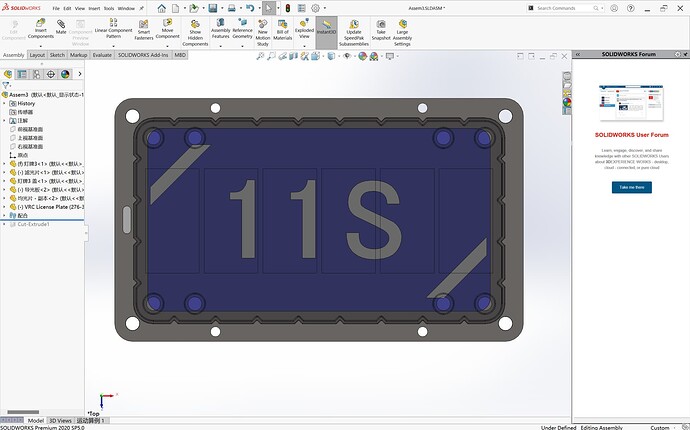Click the Rebuild traffic light icon
This screenshot has height=430, width=690.
pos(287,8)
